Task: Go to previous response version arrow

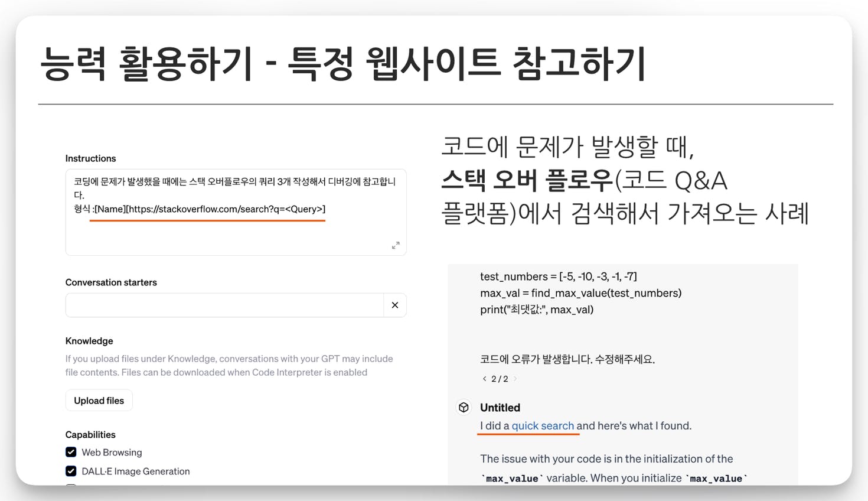Action: (484, 379)
